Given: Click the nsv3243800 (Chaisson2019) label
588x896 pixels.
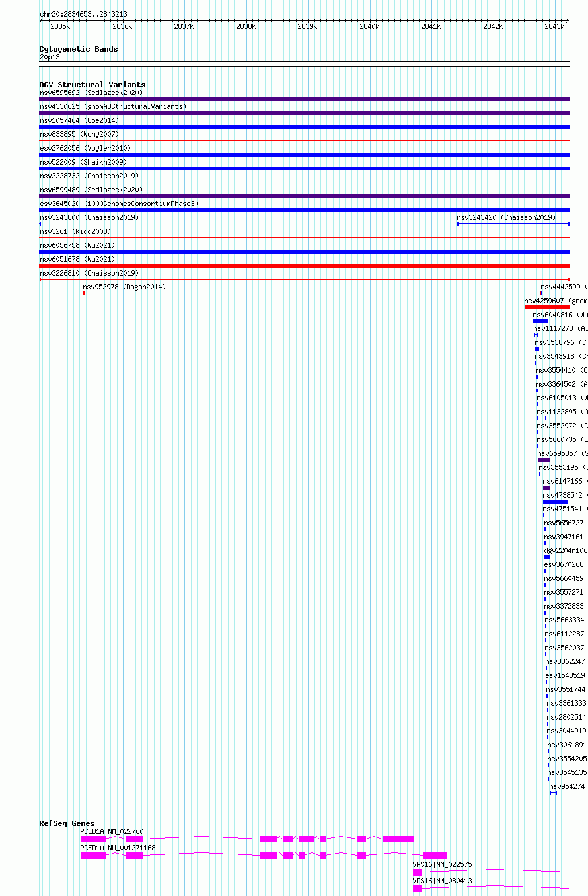Looking at the screenshot, I should [x=89, y=217].
